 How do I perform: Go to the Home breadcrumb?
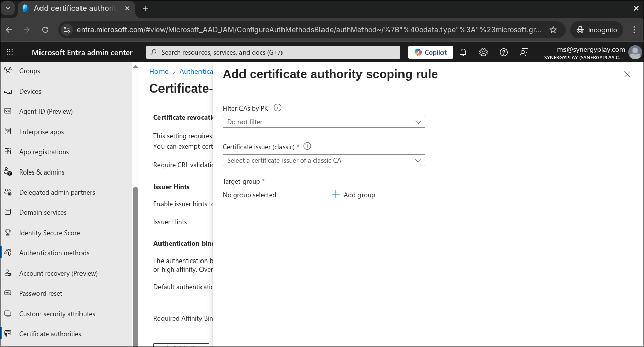158,71
